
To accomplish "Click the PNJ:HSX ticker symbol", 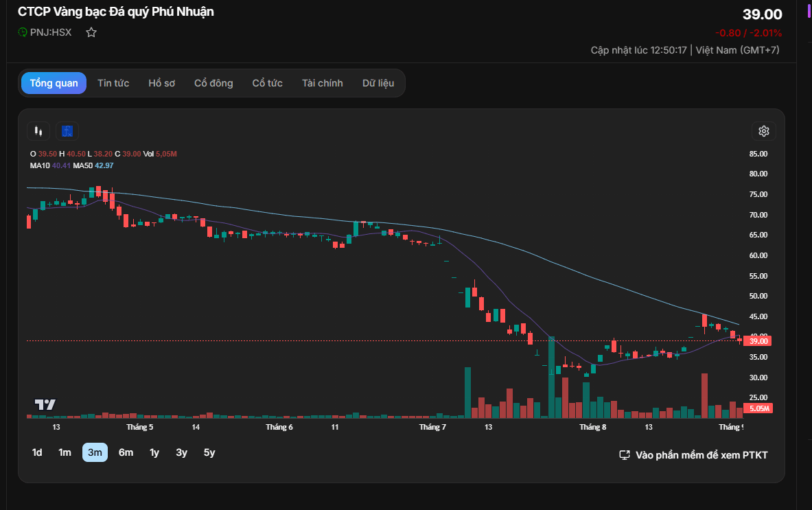I will point(51,32).
